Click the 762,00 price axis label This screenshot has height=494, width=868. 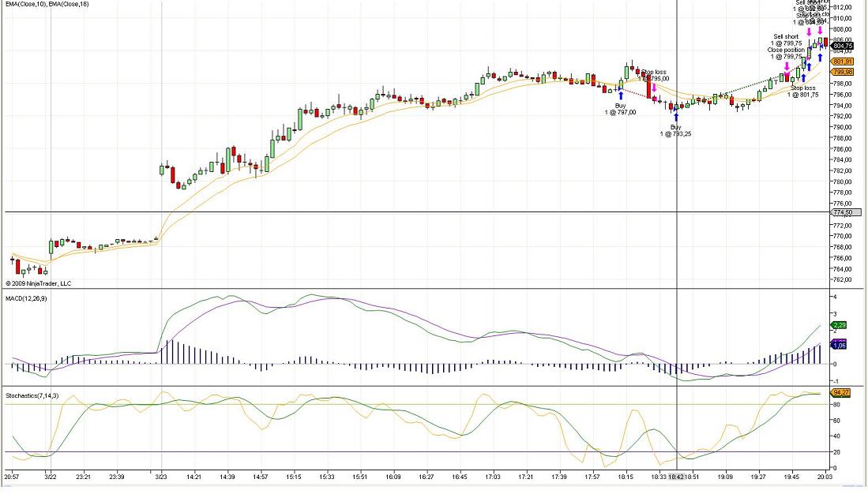point(843,280)
